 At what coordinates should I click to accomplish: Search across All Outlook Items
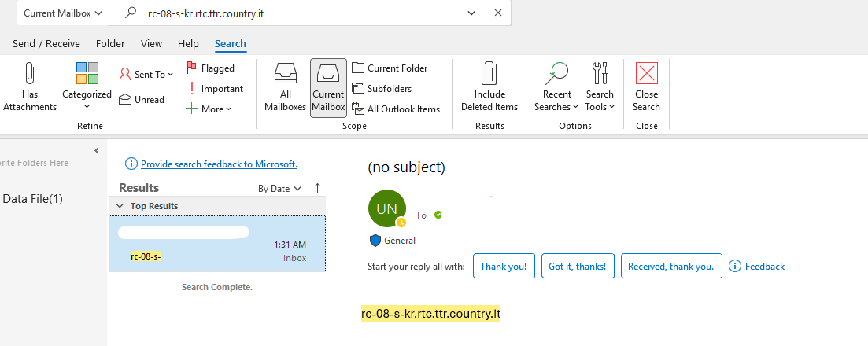pyautogui.click(x=396, y=109)
